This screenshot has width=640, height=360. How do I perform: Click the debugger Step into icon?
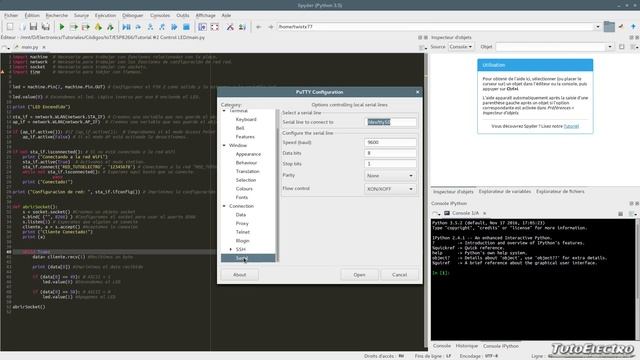point(150,27)
